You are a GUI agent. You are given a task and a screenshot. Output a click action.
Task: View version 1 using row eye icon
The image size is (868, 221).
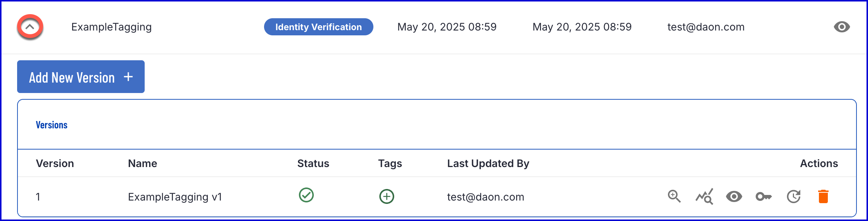coord(734,196)
